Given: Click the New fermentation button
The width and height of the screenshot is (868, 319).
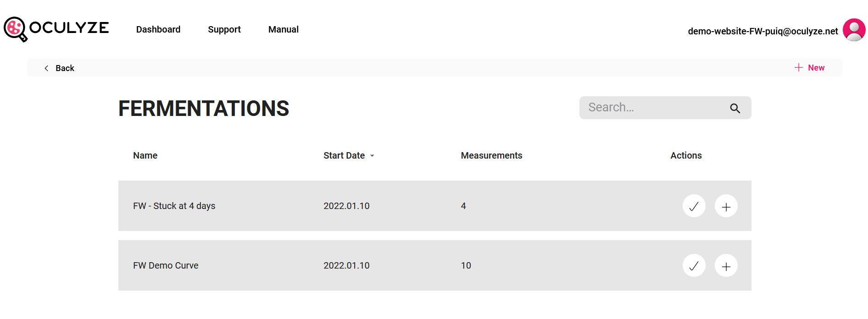Looking at the screenshot, I should pyautogui.click(x=809, y=67).
